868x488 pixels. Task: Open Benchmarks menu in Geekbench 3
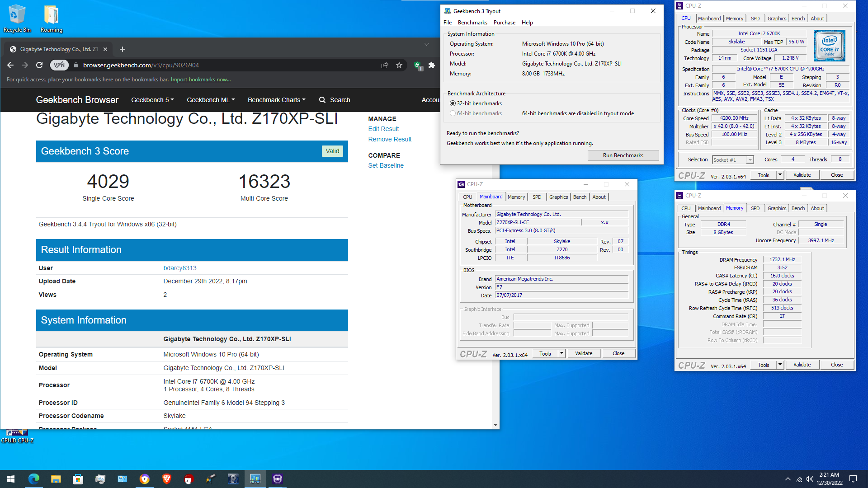coord(472,23)
